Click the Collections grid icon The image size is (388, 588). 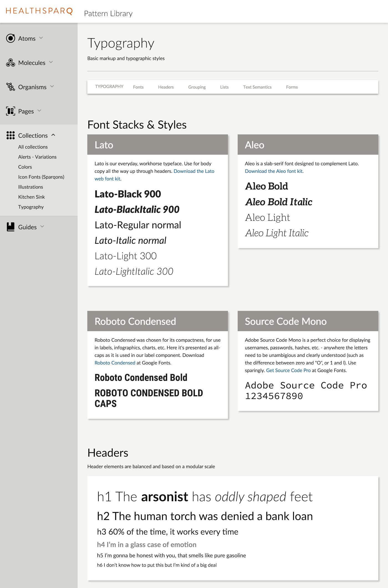(11, 135)
